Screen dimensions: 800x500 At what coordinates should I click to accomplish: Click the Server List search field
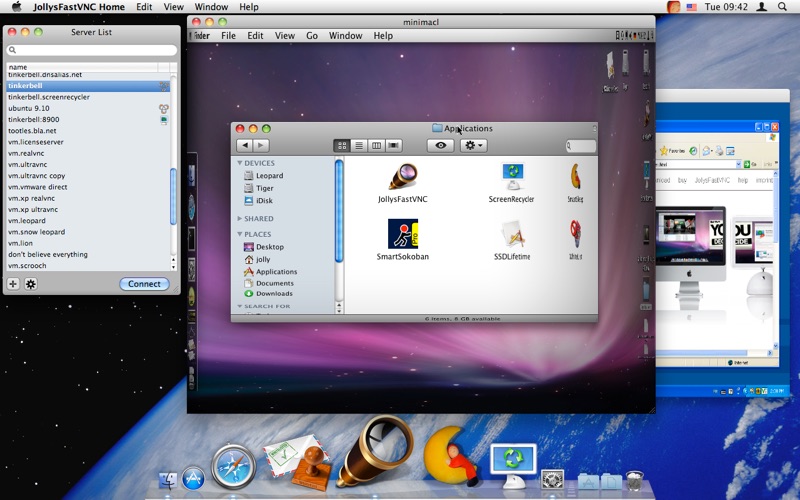91,50
